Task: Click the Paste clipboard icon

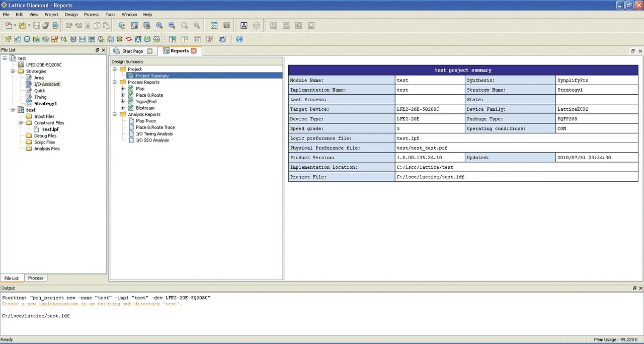Action: (106, 26)
